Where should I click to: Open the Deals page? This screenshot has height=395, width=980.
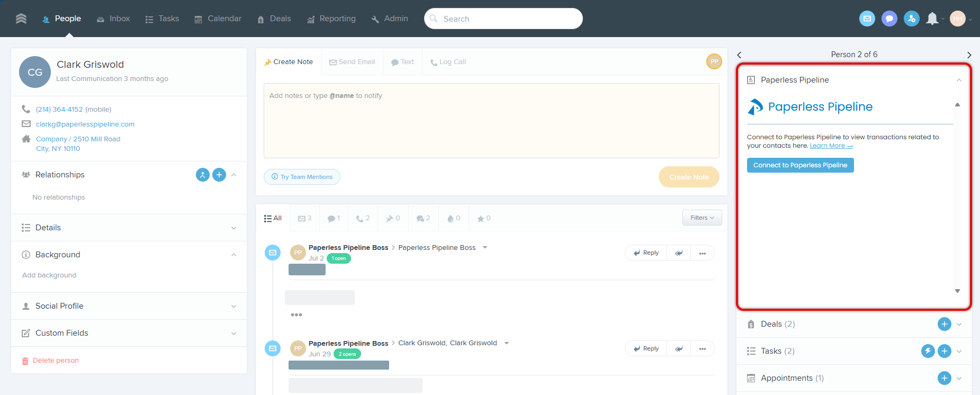(x=274, y=19)
